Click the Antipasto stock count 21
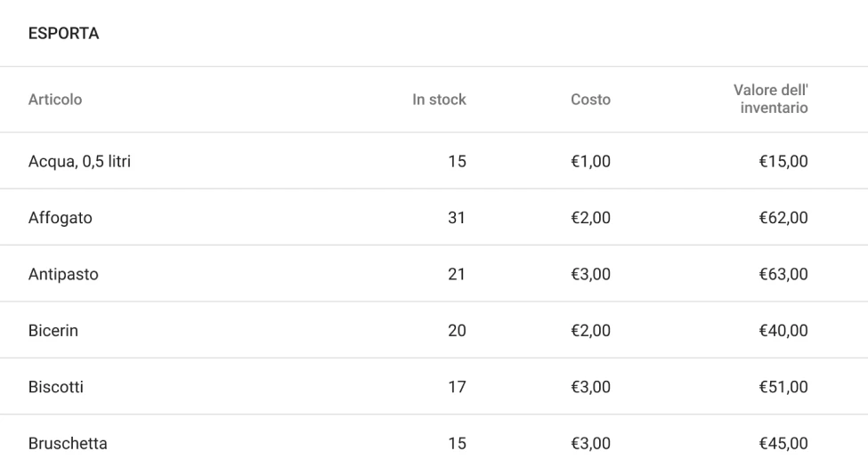Viewport: 868px width, 467px height. [x=457, y=274]
